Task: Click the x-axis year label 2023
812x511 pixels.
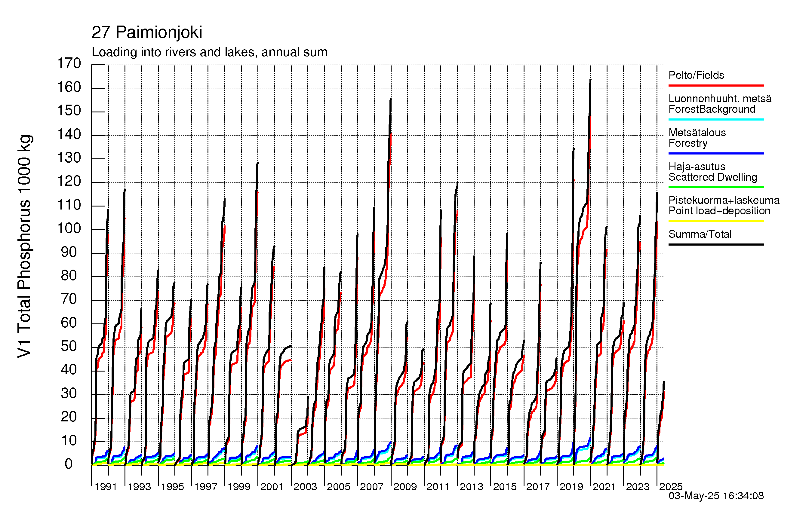Action: point(638,487)
